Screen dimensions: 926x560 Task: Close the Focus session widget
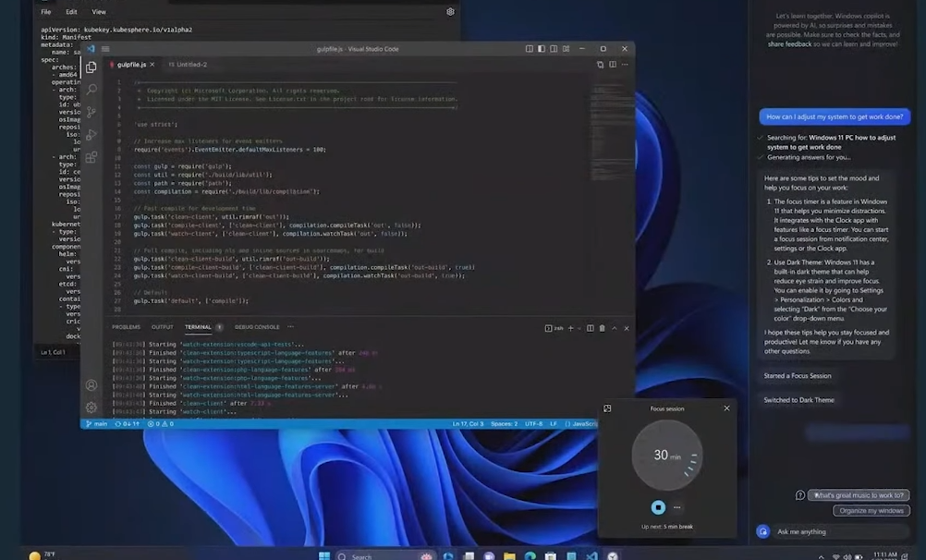[x=726, y=408]
